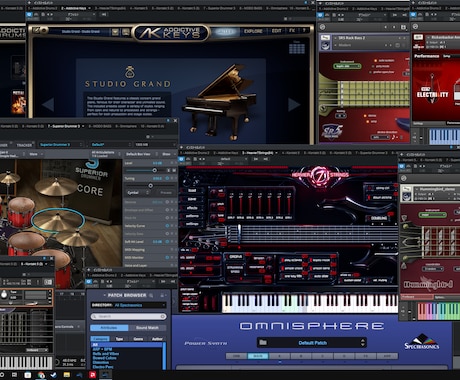This screenshot has width=460, height=380.
Task: Select the highlighted Gallery tab in Addictive Keys
Action: click(226, 32)
